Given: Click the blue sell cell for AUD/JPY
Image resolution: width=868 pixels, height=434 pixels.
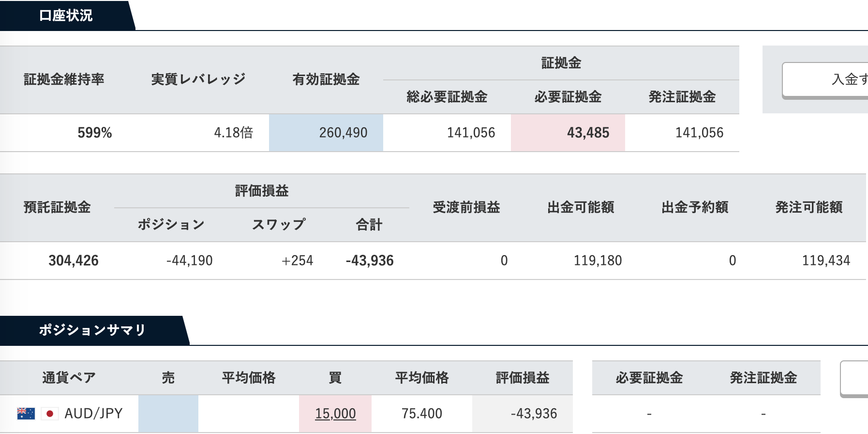Looking at the screenshot, I should (168, 414).
